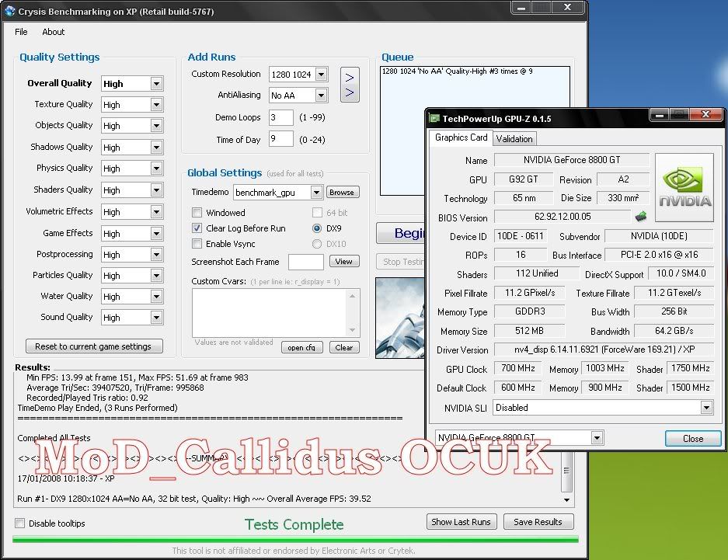Open the NVIDIA SLI dropdown

[x=706, y=408]
